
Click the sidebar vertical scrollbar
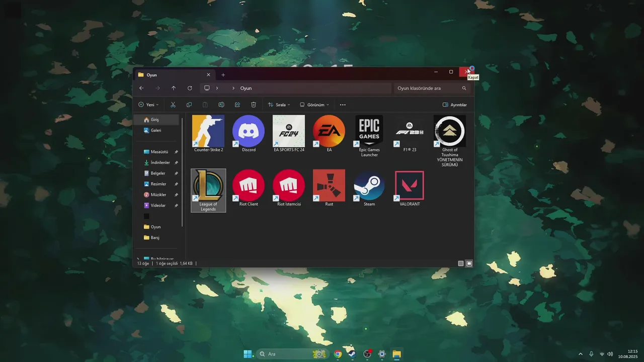pyautogui.click(x=182, y=171)
